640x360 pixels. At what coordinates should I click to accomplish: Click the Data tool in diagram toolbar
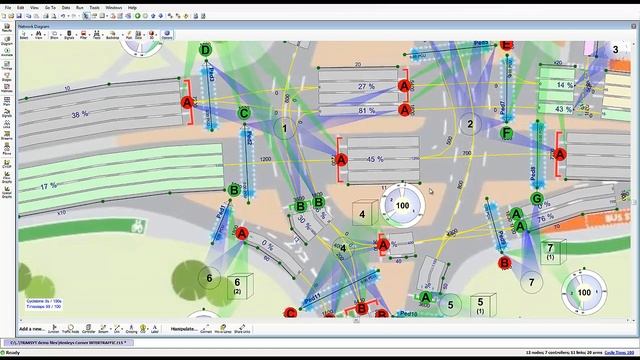[138, 35]
